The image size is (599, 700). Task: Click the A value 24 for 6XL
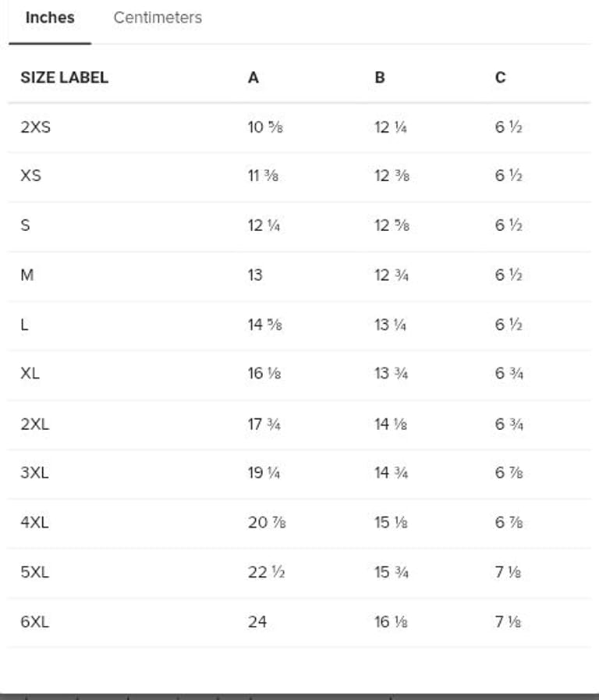click(x=257, y=622)
